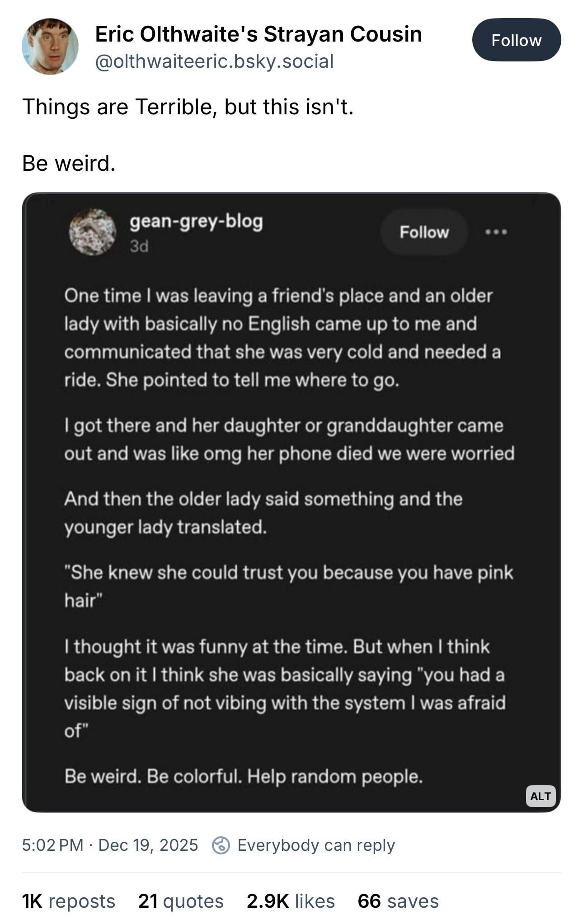Screen dimensions: 583x924
Task: Click the reply settings globe icon
Action: click(x=221, y=845)
